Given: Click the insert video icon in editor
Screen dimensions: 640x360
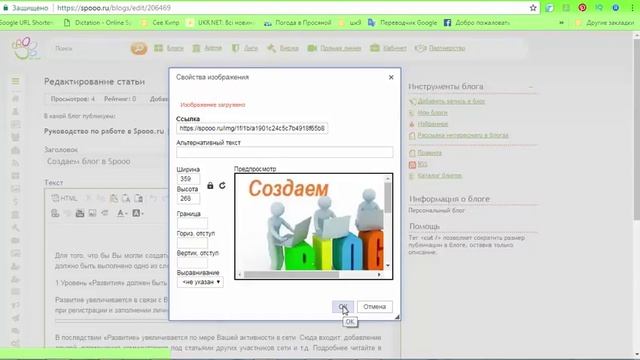Looking at the screenshot, I should pyautogui.click(x=80, y=213).
